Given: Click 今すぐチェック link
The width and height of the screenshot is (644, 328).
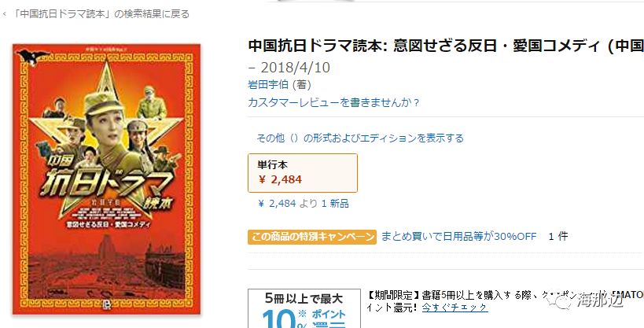Looking at the screenshot, I should coord(455,308).
